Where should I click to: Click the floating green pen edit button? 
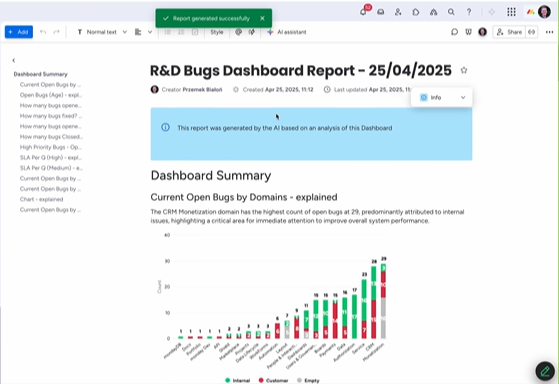(545, 371)
